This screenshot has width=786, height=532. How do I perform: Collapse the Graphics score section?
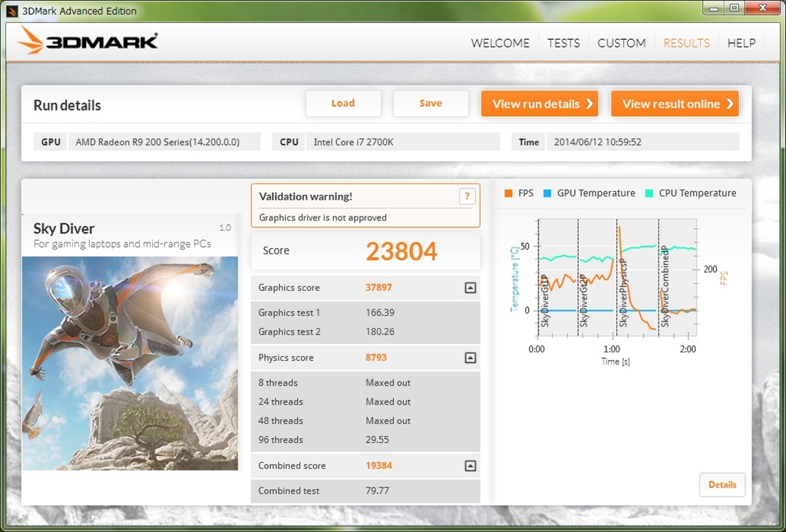click(470, 288)
